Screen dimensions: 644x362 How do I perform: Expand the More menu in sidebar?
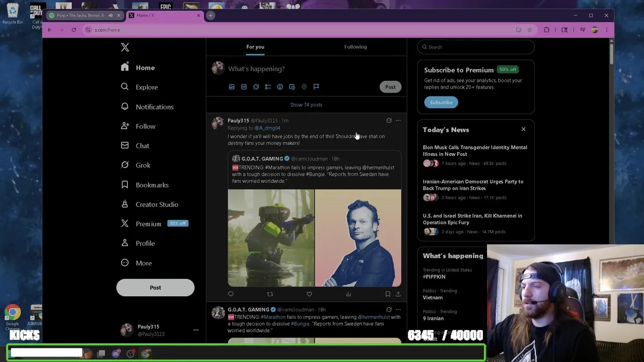pos(136,263)
